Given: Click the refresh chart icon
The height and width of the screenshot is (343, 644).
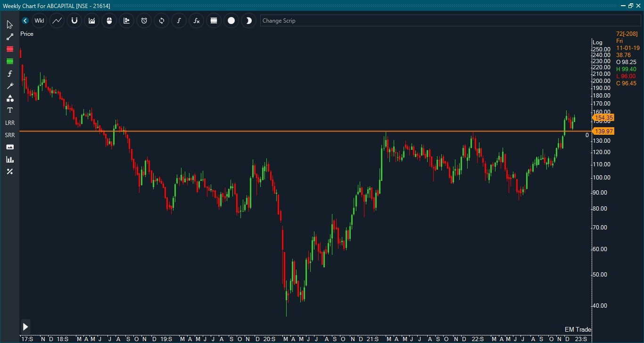Looking at the screenshot, I should tap(161, 21).
